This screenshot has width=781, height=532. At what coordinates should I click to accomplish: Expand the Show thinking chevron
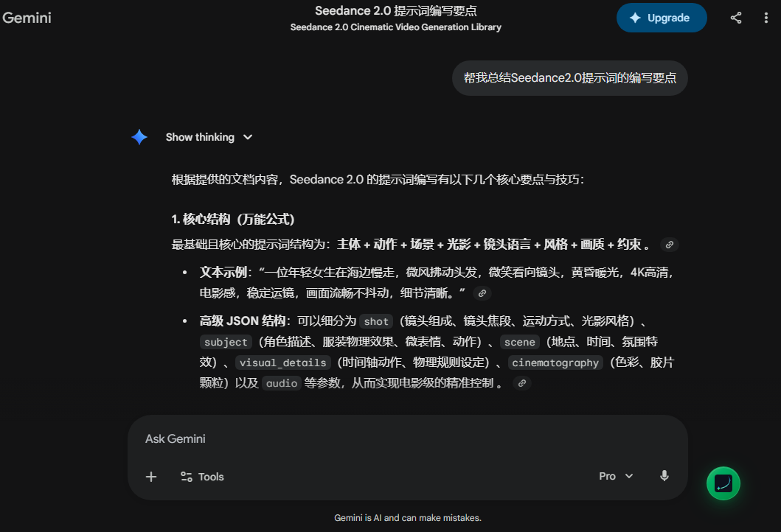coord(248,137)
